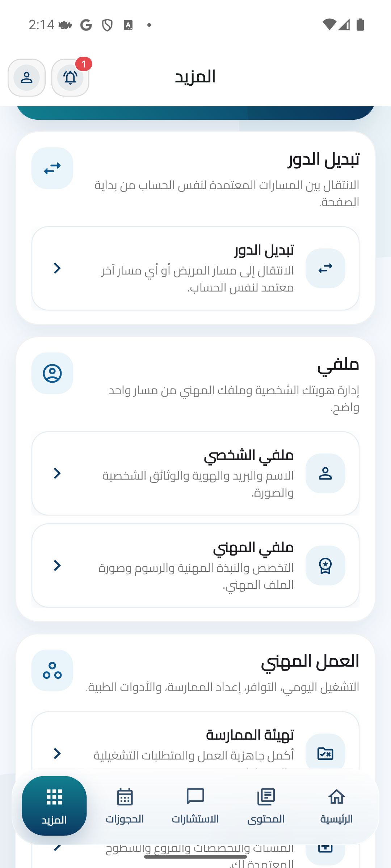Tap the swap icon inside تبديل الدور card
The image size is (391, 868).
(325, 268)
